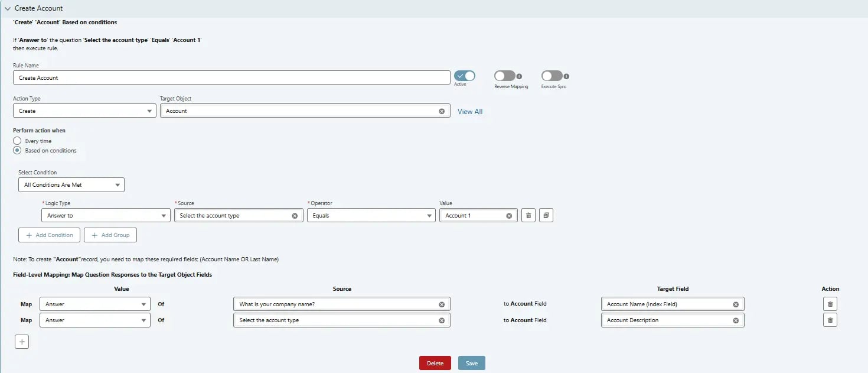Select the Every time radio option
The width and height of the screenshot is (868, 373).
click(17, 141)
